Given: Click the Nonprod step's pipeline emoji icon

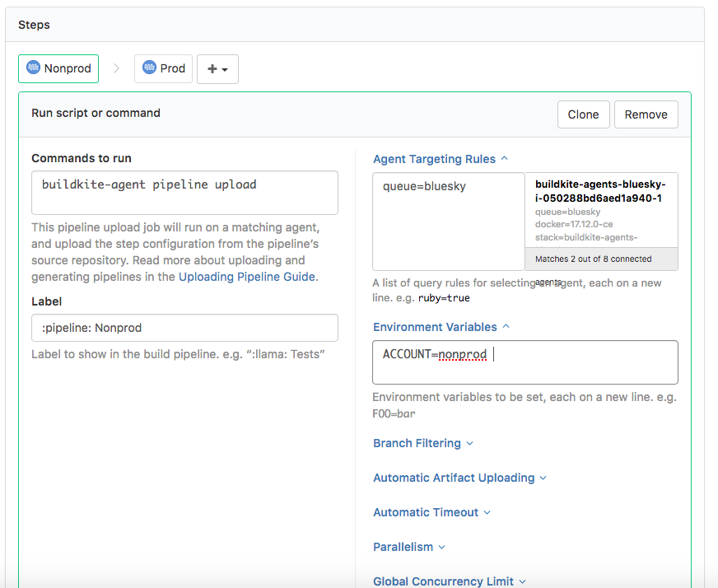Looking at the screenshot, I should 33,68.
